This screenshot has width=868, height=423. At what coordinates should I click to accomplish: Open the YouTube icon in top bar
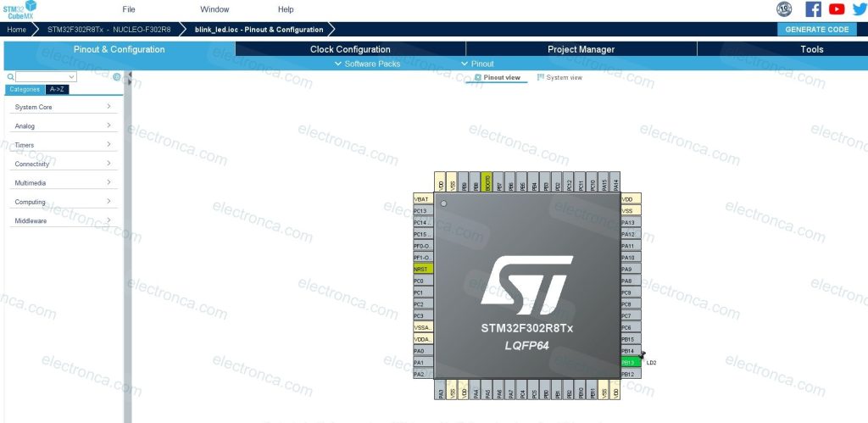pyautogui.click(x=837, y=9)
